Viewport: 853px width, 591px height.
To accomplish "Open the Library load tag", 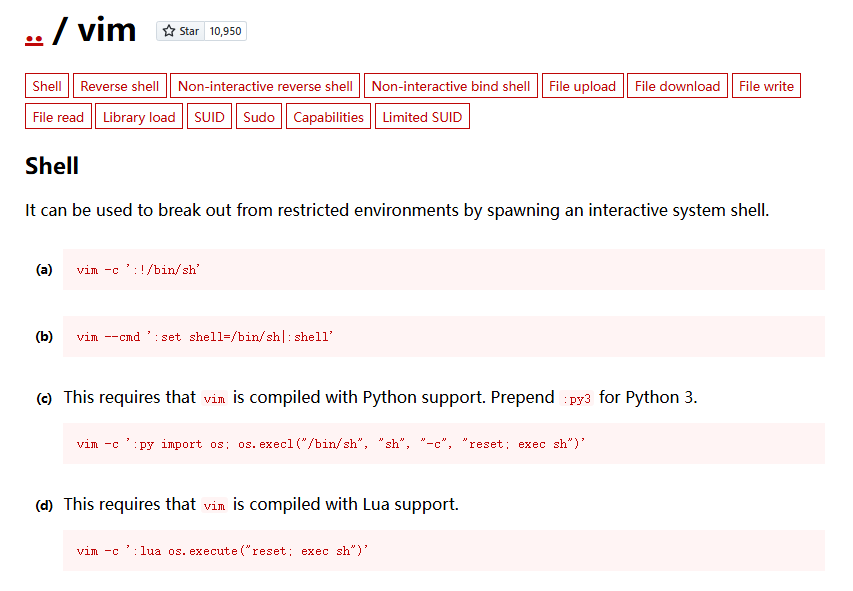I will (x=139, y=117).
